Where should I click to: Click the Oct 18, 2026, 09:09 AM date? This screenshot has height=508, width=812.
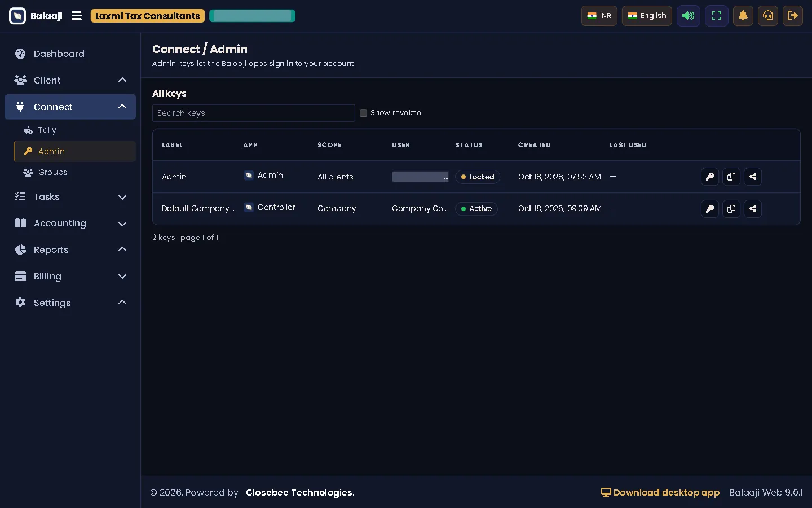tap(560, 208)
